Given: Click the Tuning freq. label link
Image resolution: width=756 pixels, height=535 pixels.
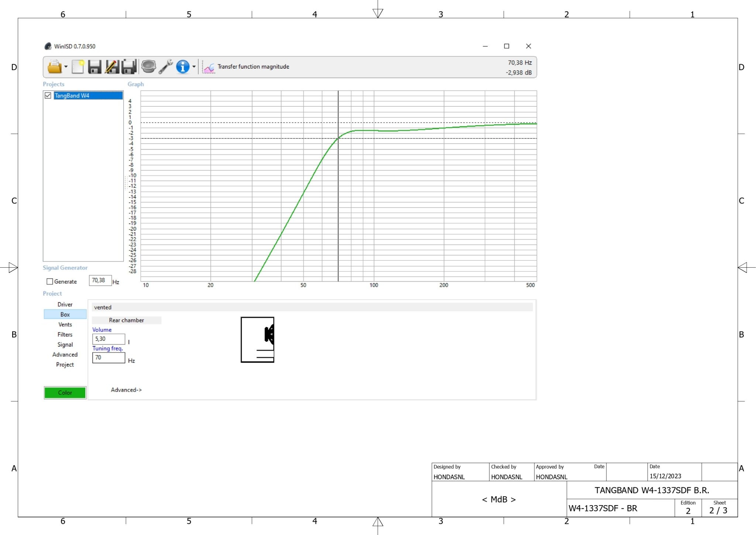Looking at the screenshot, I should [x=107, y=348].
